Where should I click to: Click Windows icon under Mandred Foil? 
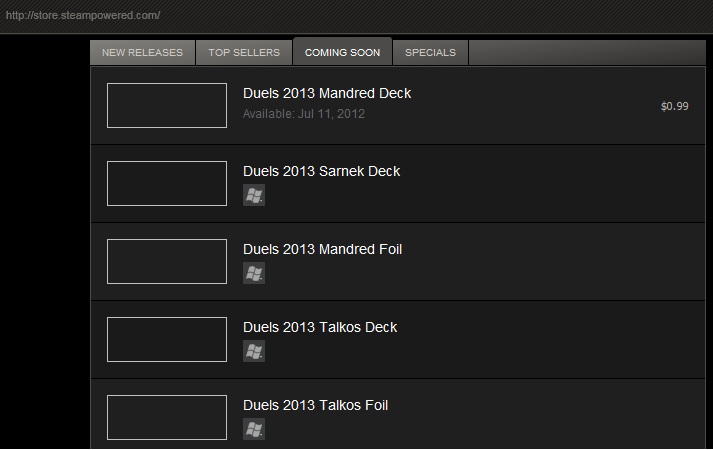254,273
